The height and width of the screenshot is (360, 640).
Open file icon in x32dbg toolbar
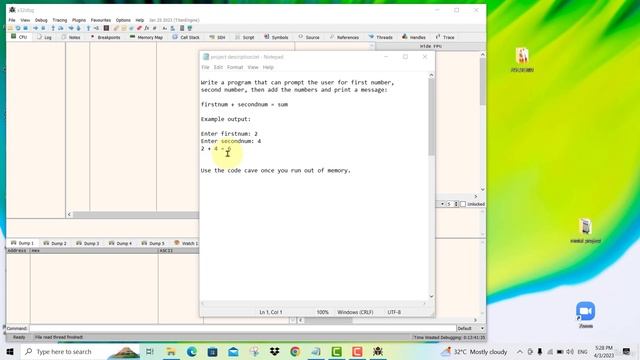coord(10,28)
